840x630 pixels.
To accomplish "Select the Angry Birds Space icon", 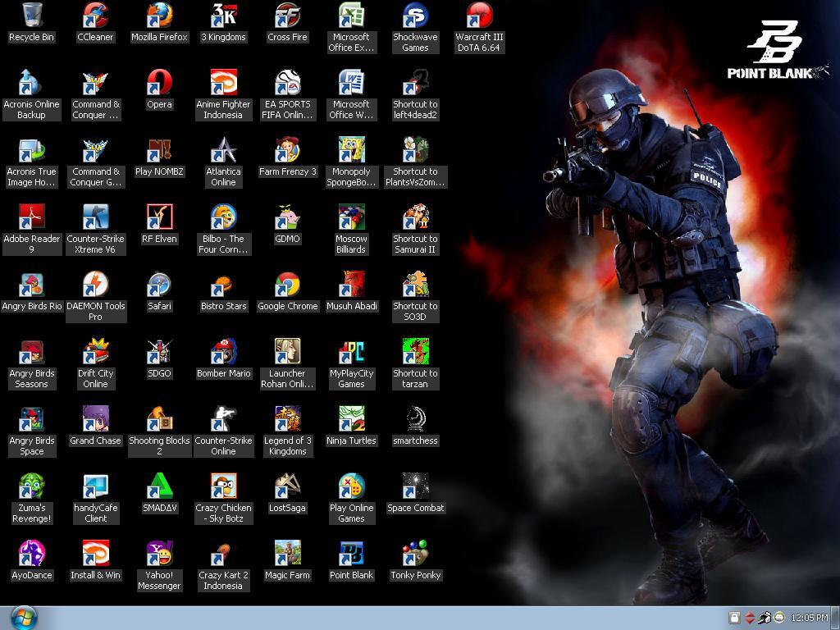I will 32,419.
